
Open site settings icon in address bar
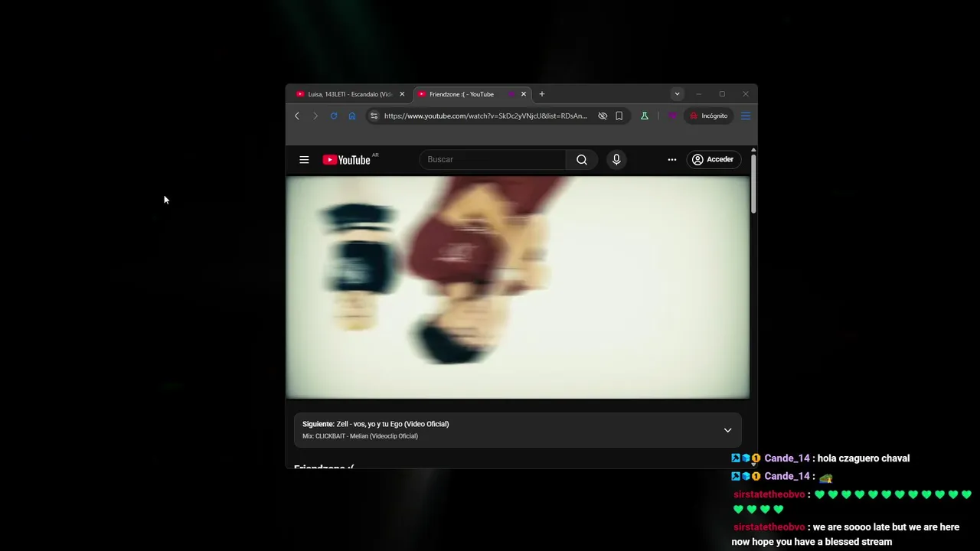point(374,116)
